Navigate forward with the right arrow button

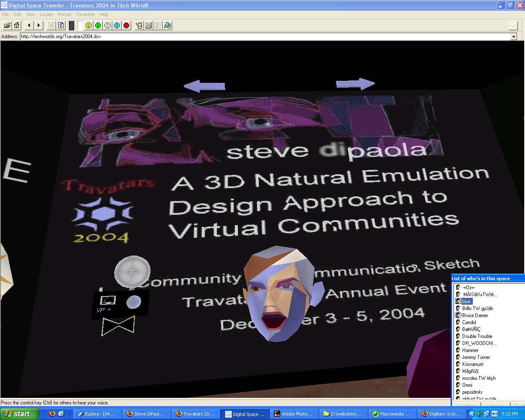click(x=39, y=25)
